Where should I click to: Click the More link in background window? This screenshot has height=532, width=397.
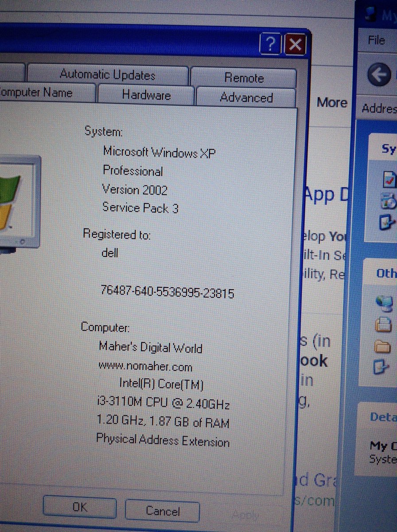[331, 102]
